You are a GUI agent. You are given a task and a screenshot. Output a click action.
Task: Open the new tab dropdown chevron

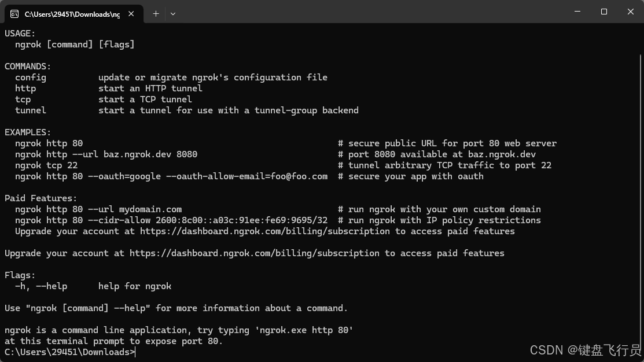pos(172,13)
